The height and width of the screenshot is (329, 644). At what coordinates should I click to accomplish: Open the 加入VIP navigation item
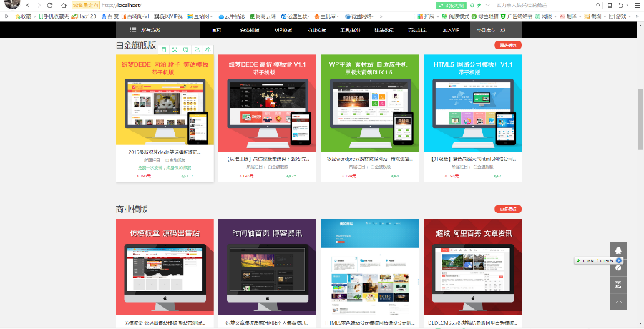point(451,30)
